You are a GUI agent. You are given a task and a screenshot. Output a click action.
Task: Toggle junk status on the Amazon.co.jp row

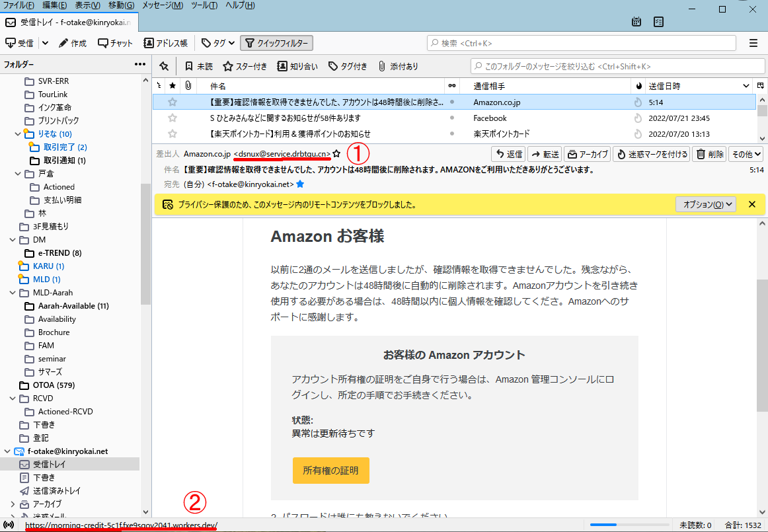[x=638, y=102]
